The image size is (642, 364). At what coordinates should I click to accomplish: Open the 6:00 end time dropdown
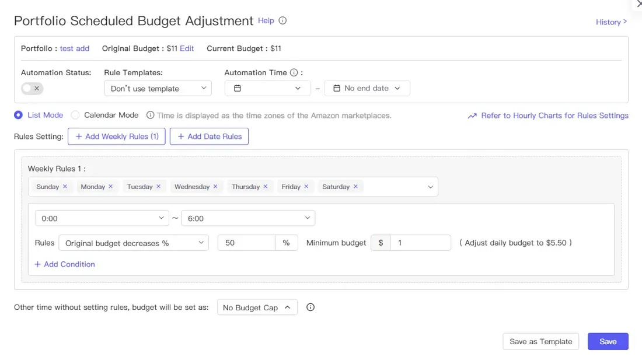(x=248, y=218)
